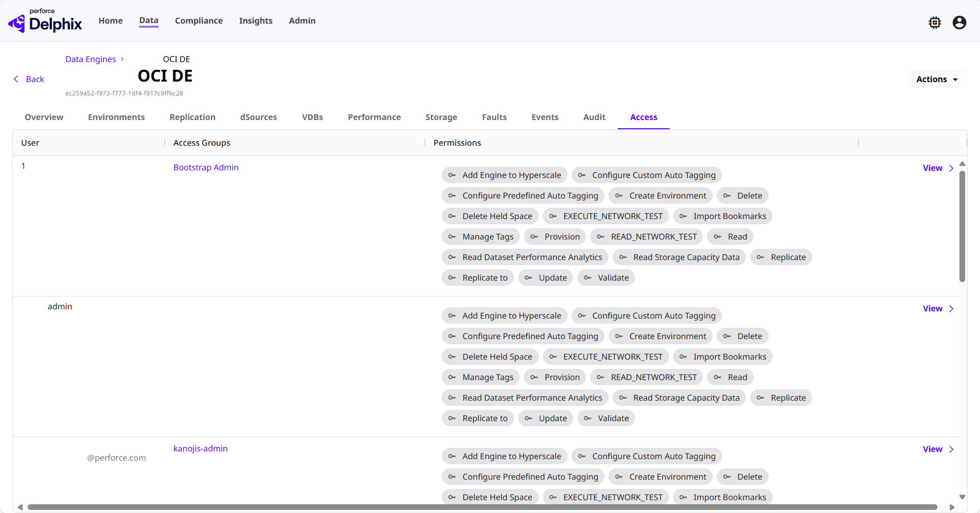Open the kanojis-admin access group link
Image resolution: width=980 pixels, height=513 pixels.
click(201, 448)
